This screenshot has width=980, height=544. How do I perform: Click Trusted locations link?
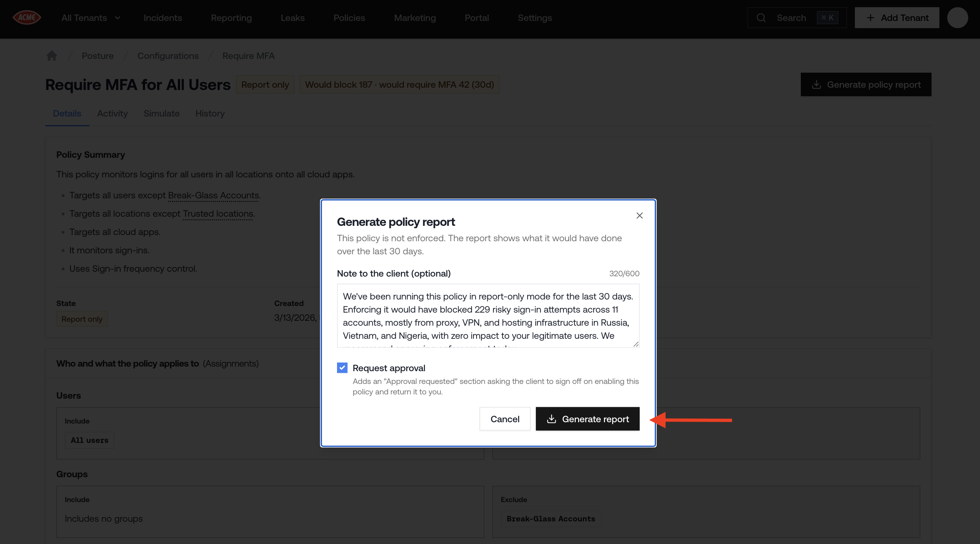pos(217,214)
